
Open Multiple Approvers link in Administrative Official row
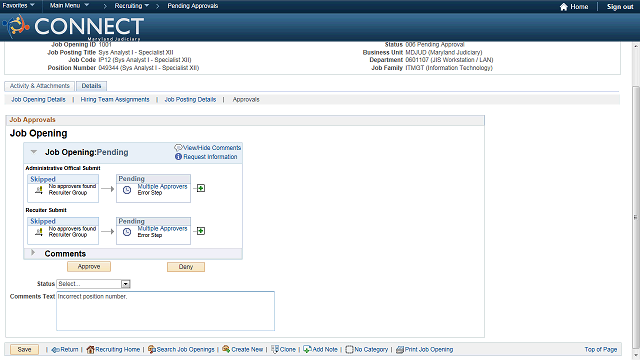coord(162,186)
